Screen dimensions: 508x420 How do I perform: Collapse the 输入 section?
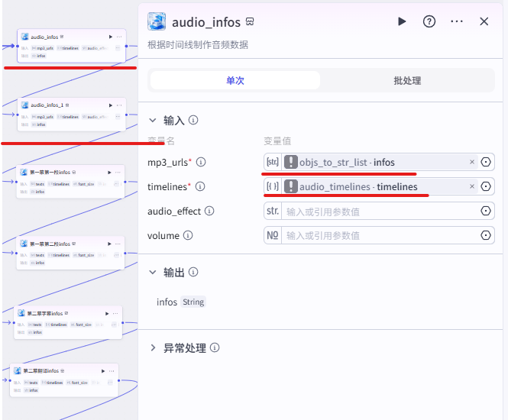153,121
